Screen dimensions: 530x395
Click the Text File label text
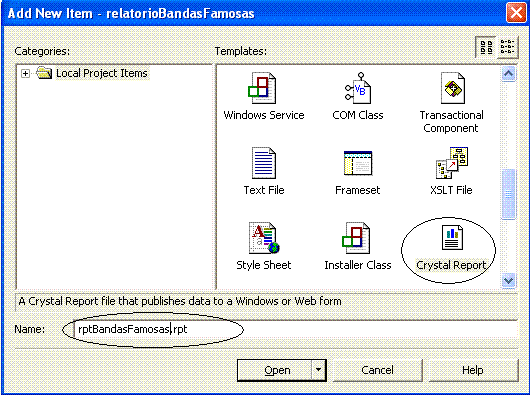pos(264,190)
